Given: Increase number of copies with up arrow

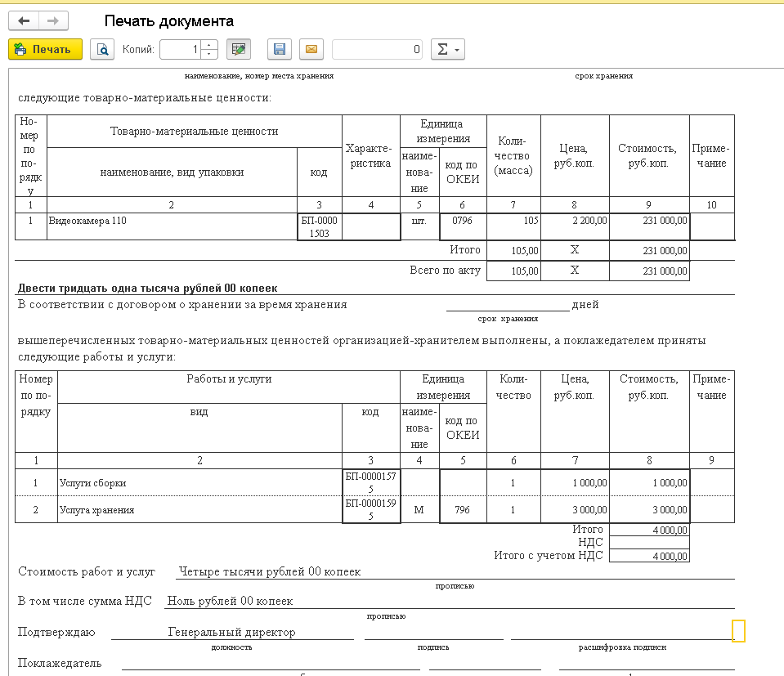Looking at the screenshot, I should point(209,45).
